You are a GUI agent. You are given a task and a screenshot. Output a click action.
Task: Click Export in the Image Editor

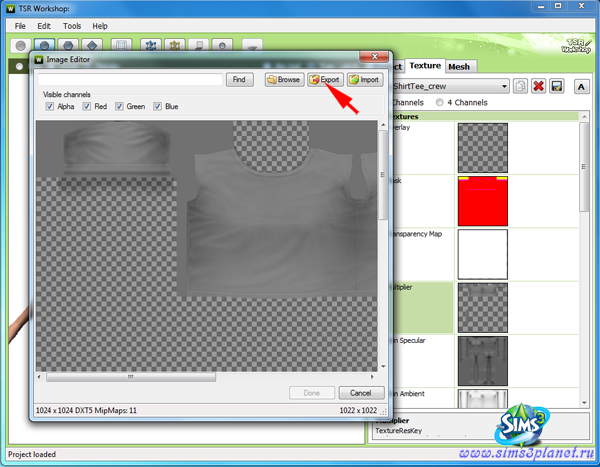coord(325,80)
